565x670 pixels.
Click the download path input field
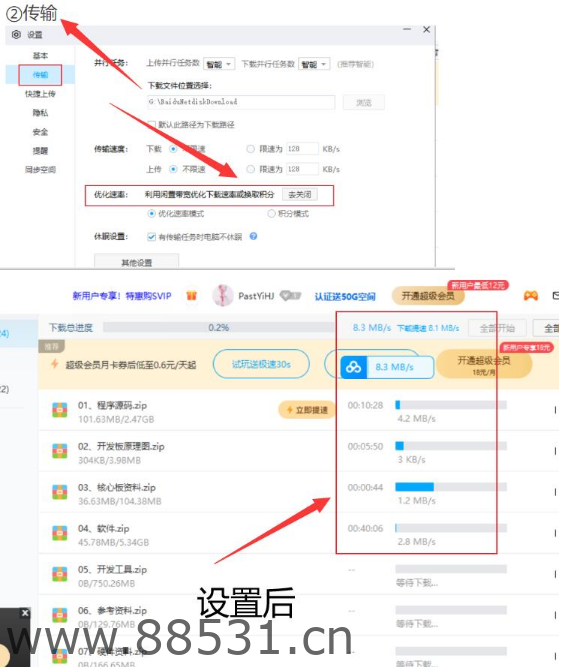point(241,102)
